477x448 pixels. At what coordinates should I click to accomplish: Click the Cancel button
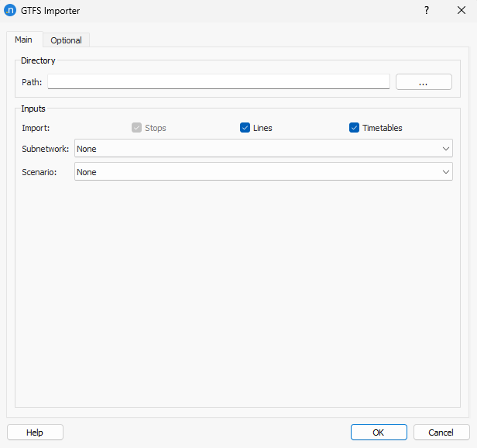tap(441, 432)
